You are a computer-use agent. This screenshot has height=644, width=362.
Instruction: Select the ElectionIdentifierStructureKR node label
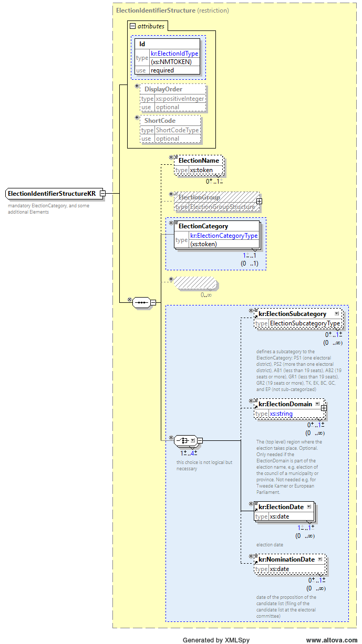pyautogui.click(x=51, y=194)
